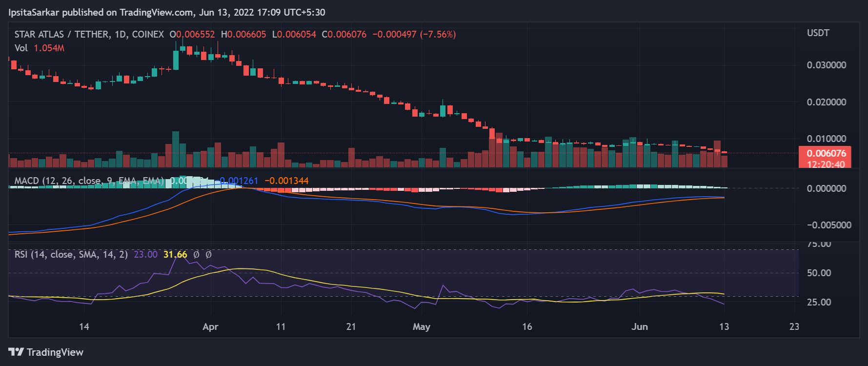Viewport: 868px width, 366px height.
Task: Click the 16 date on time axis
Action: click(x=527, y=326)
